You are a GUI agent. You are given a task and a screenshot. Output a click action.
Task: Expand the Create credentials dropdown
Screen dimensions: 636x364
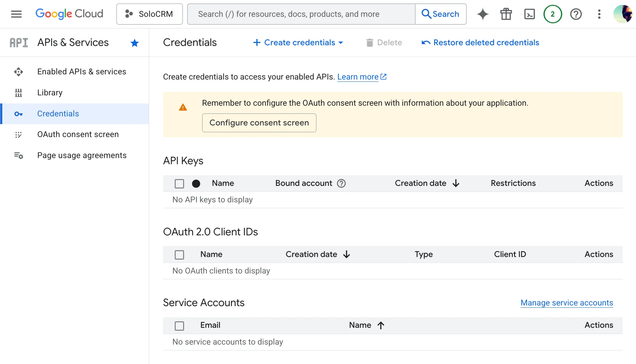pyautogui.click(x=298, y=42)
